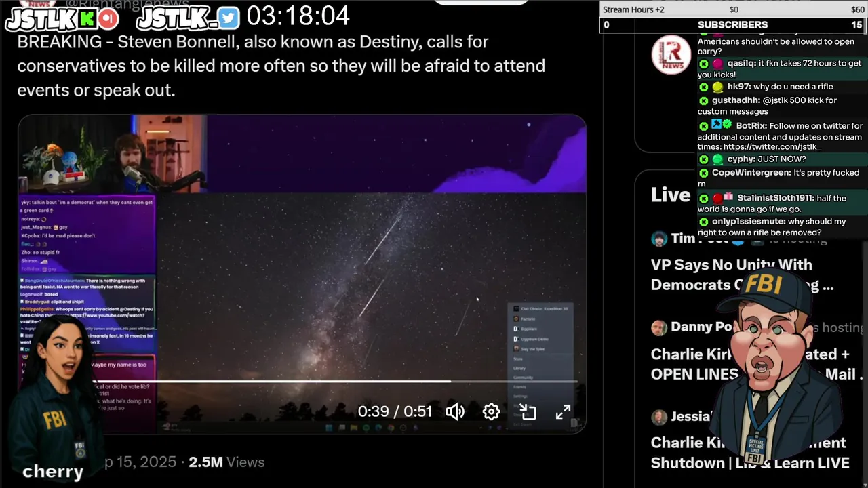Click the '$60' goal amount
The image size is (868, 488).
tap(858, 9)
